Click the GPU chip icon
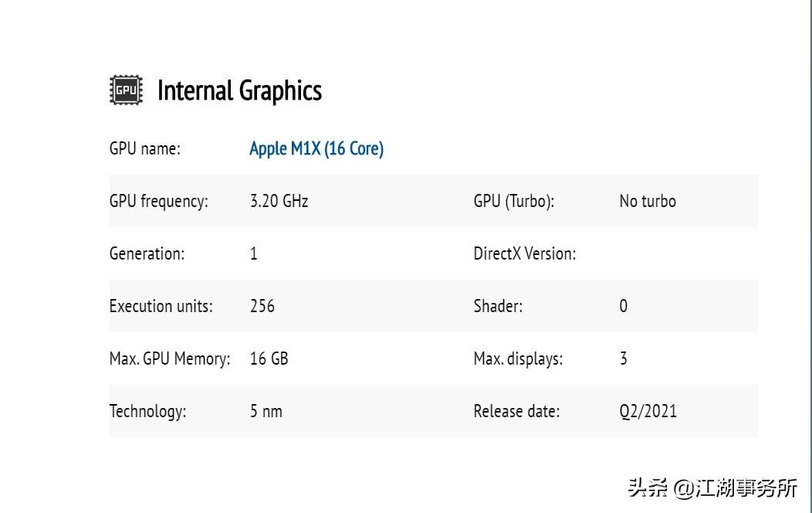The height and width of the screenshot is (513, 812). pyautogui.click(x=126, y=90)
